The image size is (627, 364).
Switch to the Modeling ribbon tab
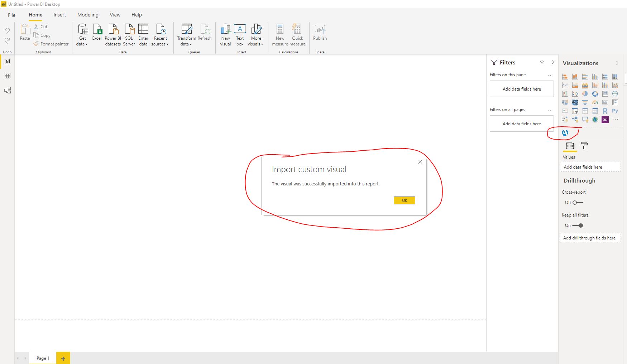(88, 15)
